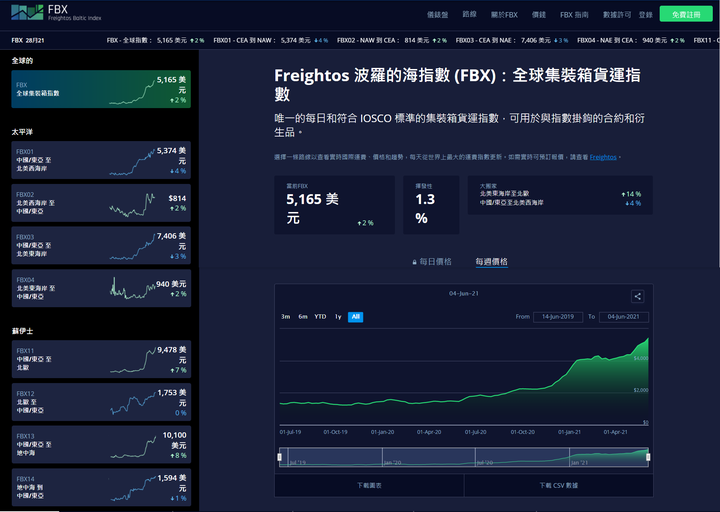Select the FBX03 中國/東亞 至 北美東海岸 card

coord(101,245)
